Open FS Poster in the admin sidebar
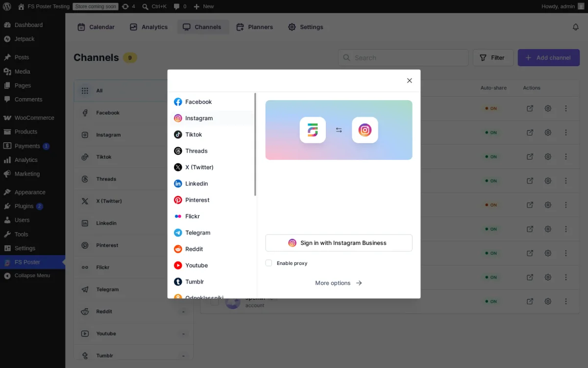 (32, 262)
